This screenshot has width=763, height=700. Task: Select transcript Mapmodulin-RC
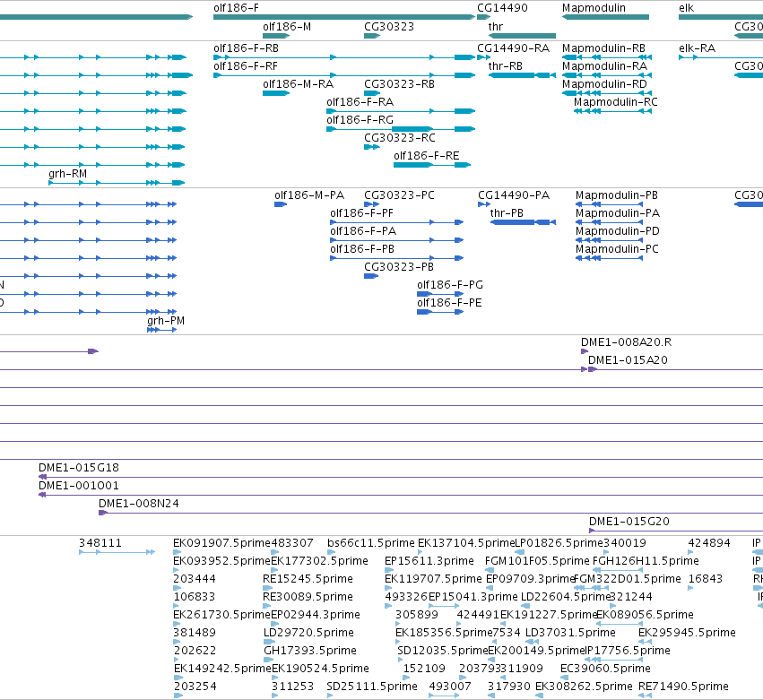coord(616,102)
